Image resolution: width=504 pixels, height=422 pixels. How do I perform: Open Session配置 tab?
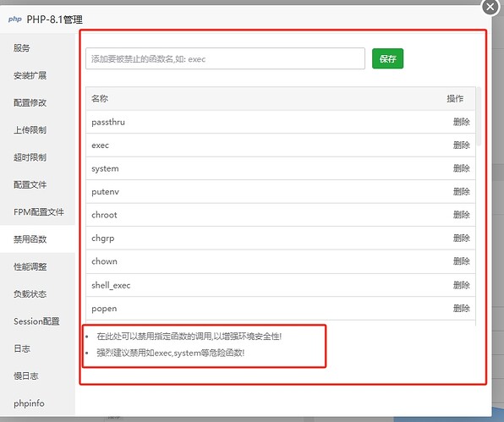[36, 321]
